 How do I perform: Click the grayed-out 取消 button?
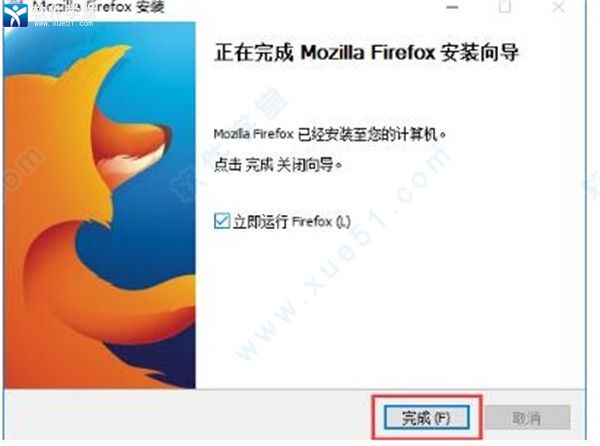(x=528, y=418)
